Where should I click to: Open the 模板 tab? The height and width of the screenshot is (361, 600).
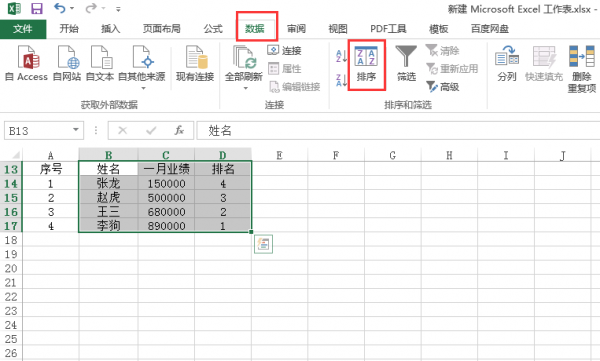[x=439, y=29]
